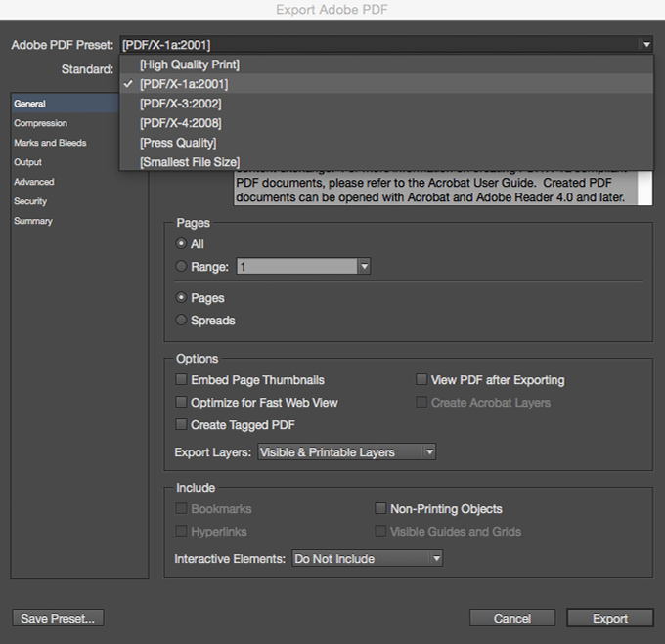Check View PDF after Exporting
Viewport: 665px width, 644px height.
(x=421, y=379)
